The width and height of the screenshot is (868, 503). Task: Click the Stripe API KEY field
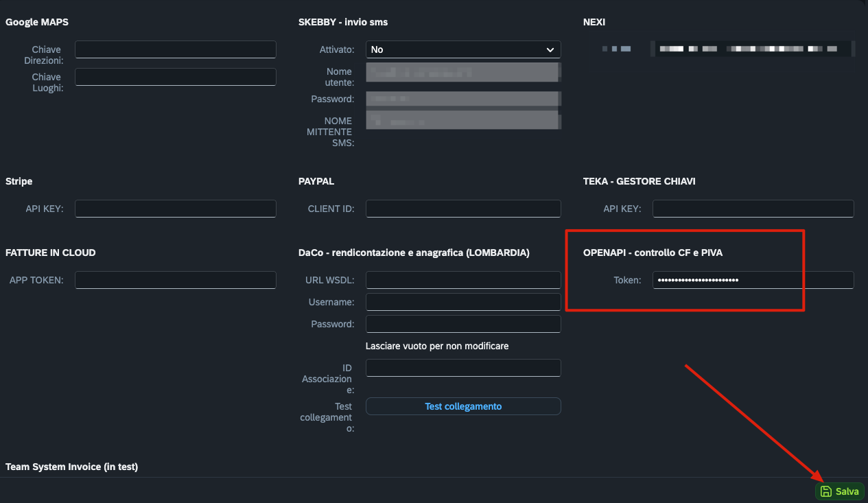coord(175,209)
